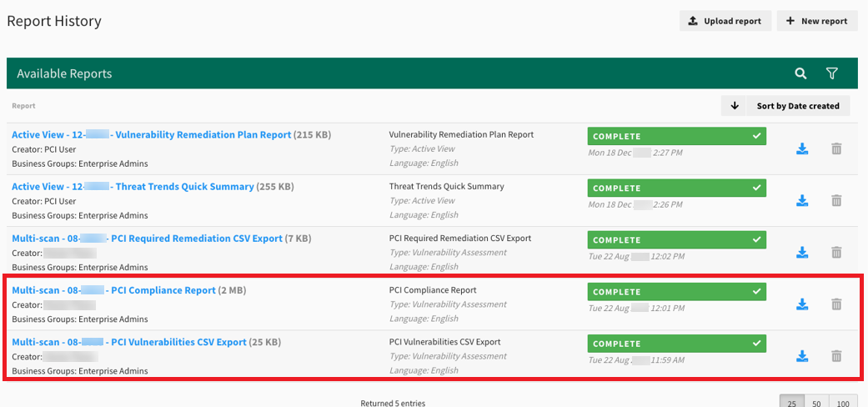Delete the Vulnerability Remediation Plan Report
The height and width of the screenshot is (407, 868).
pos(836,148)
